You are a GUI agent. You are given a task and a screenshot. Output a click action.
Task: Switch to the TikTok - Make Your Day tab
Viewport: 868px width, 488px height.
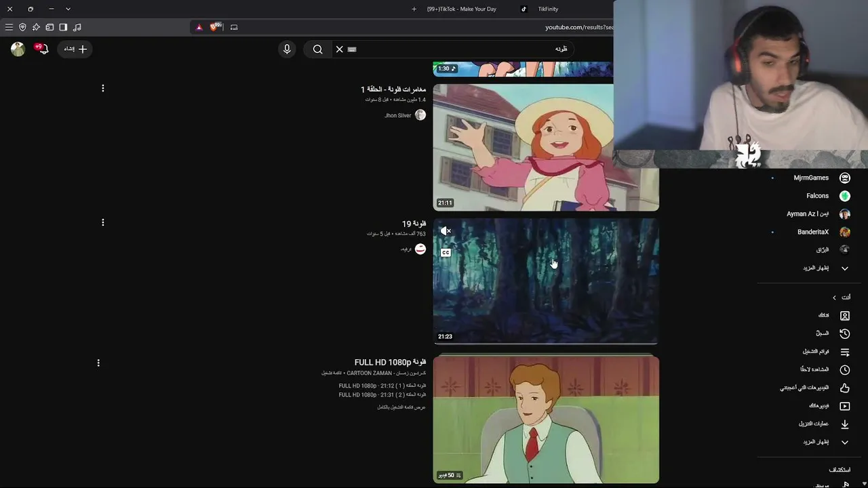(x=461, y=9)
